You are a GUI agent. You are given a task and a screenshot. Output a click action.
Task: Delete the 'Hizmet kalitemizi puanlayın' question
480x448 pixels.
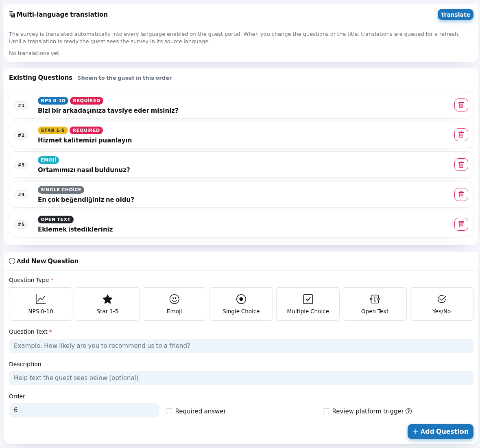pos(461,135)
